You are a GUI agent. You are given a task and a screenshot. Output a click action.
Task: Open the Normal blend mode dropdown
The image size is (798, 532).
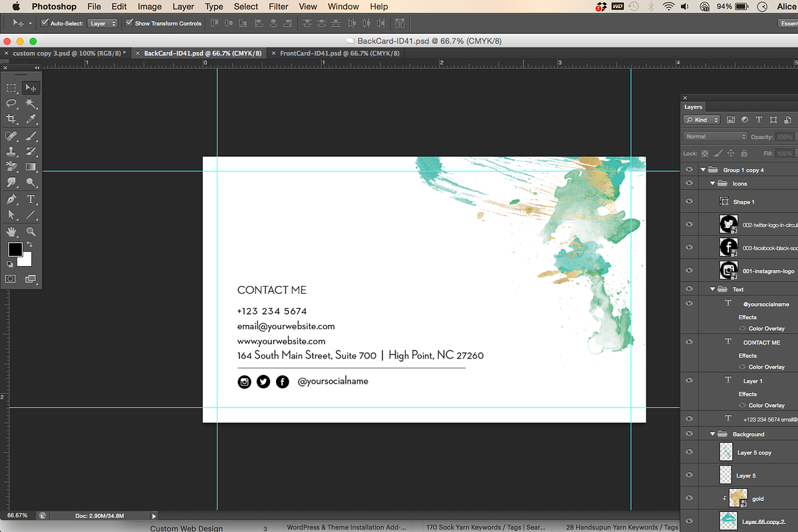tap(716, 136)
